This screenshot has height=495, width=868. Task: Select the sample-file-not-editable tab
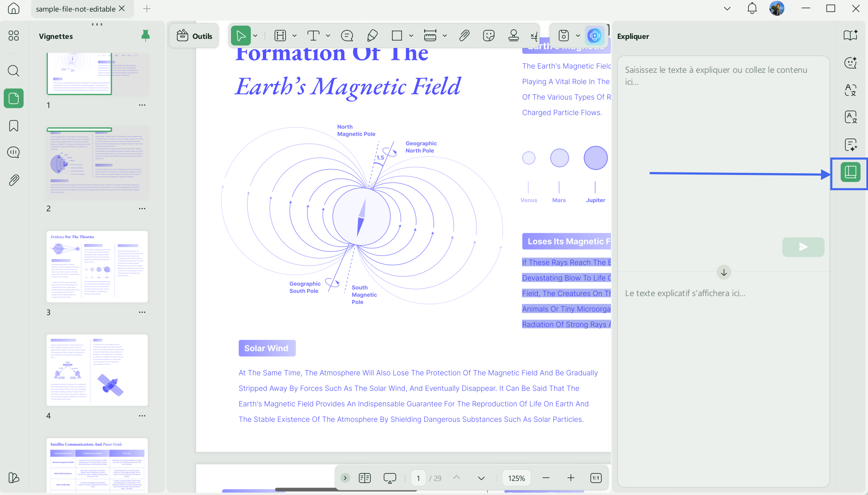click(76, 9)
